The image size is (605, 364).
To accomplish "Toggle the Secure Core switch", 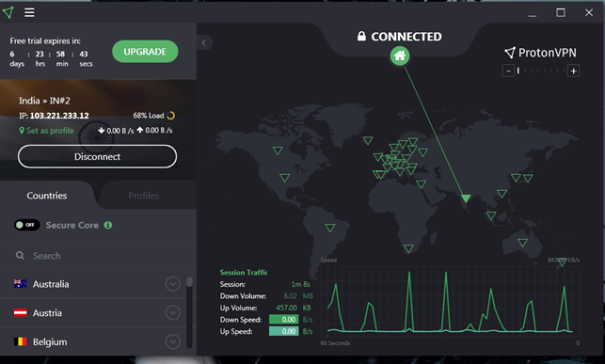I will tap(26, 225).
